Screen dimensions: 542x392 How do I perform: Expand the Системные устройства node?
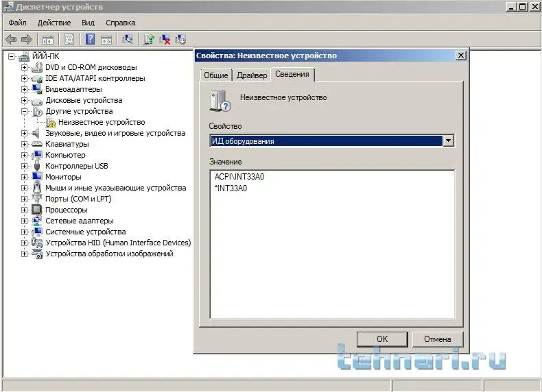(24, 232)
